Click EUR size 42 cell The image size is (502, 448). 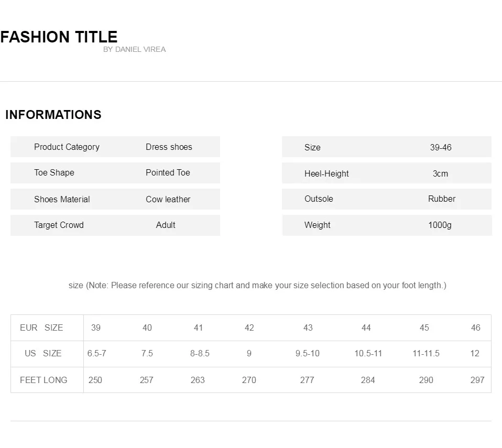[249, 327]
